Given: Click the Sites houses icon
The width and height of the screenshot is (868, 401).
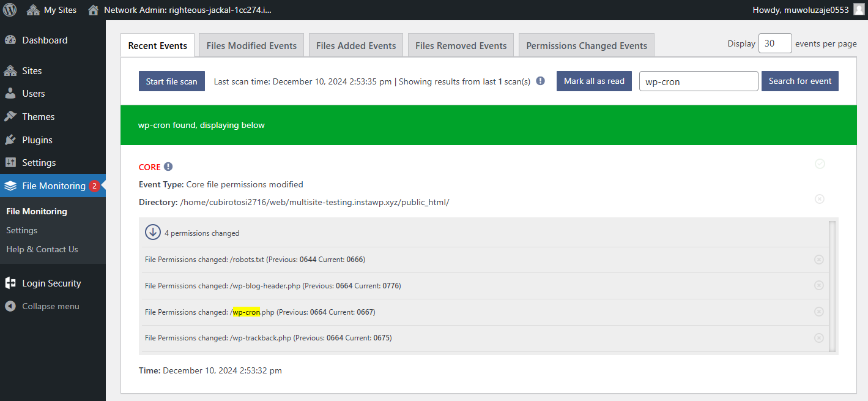Looking at the screenshot, I should click(x=10, y=71).
